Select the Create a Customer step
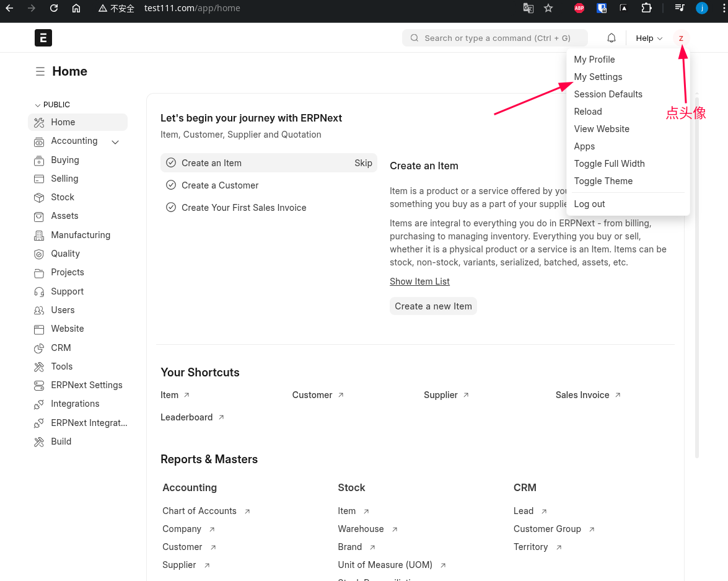728x581 pixels. click(220, 185)
